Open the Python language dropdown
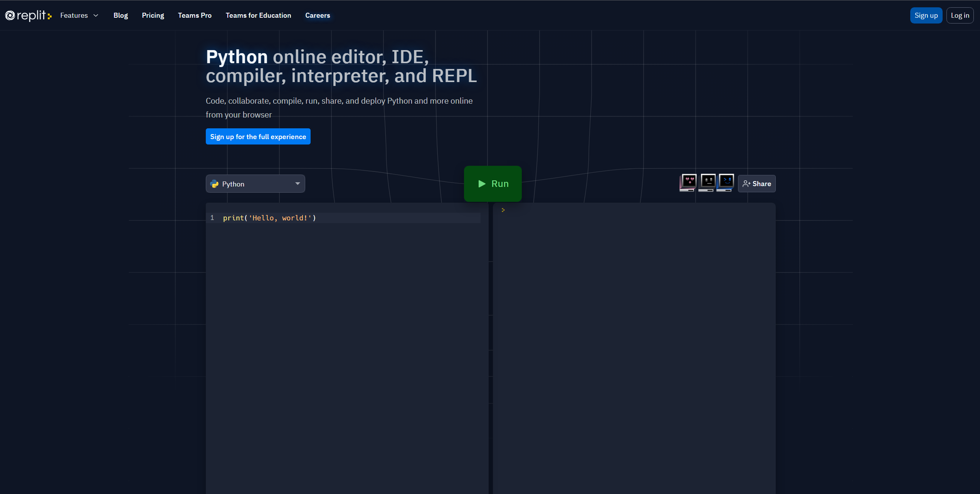980x494 pixels. click(256, 184)
